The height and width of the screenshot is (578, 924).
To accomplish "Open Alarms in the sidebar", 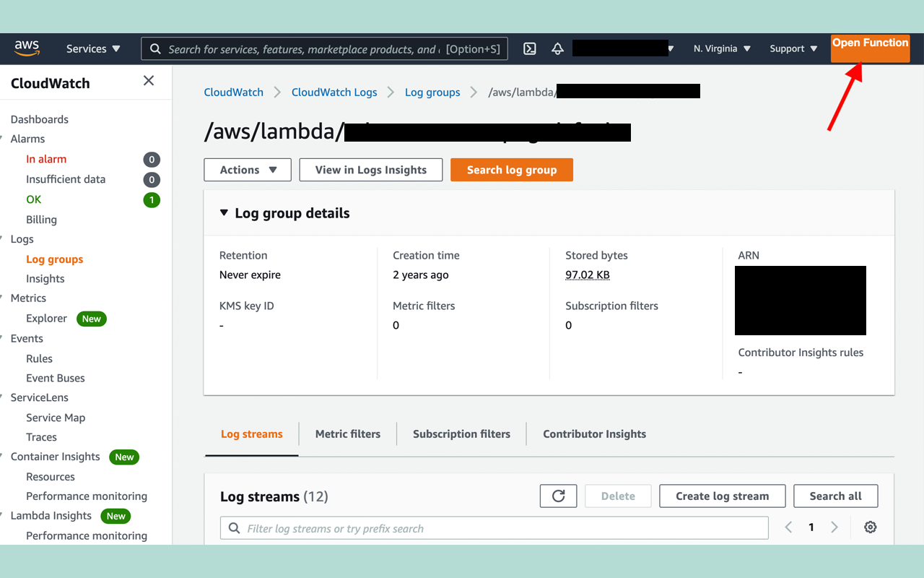I will (x=27, y=139).
